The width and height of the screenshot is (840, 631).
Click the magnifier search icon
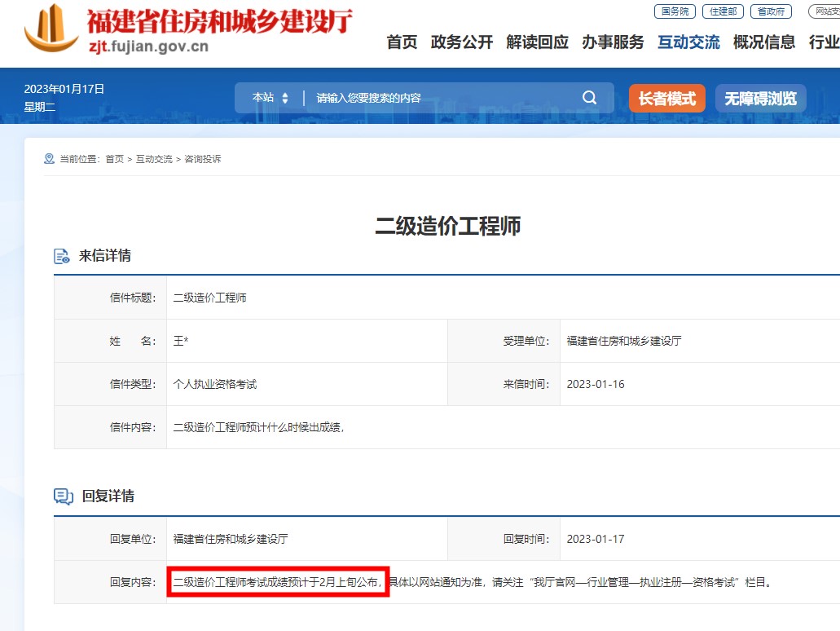point(590,98)
